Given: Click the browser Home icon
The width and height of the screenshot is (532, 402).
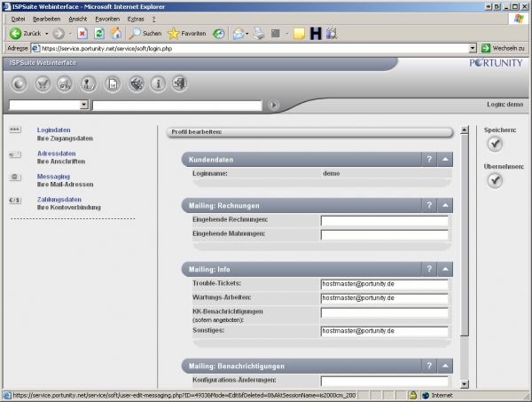Looking at the screenshot, I should point(115,33).
